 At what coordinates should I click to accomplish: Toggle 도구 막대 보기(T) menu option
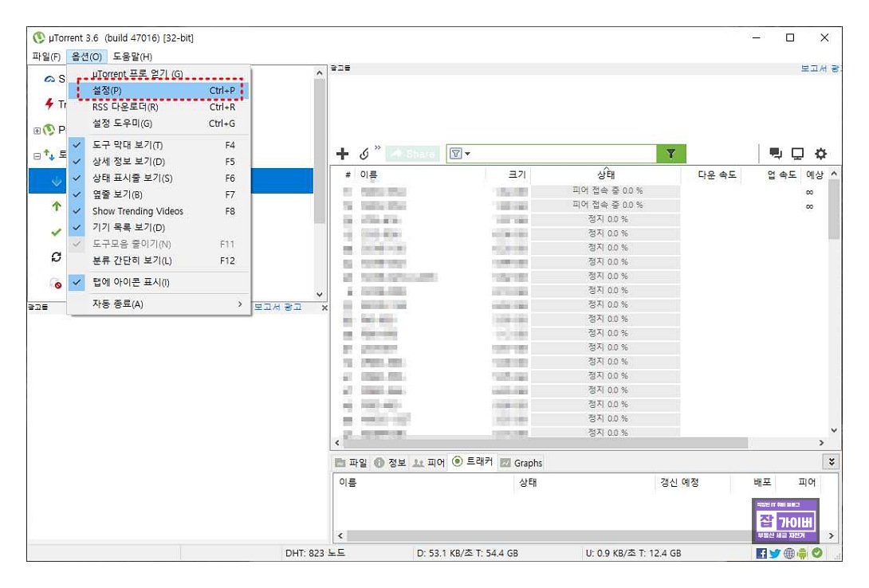(159, 145)
